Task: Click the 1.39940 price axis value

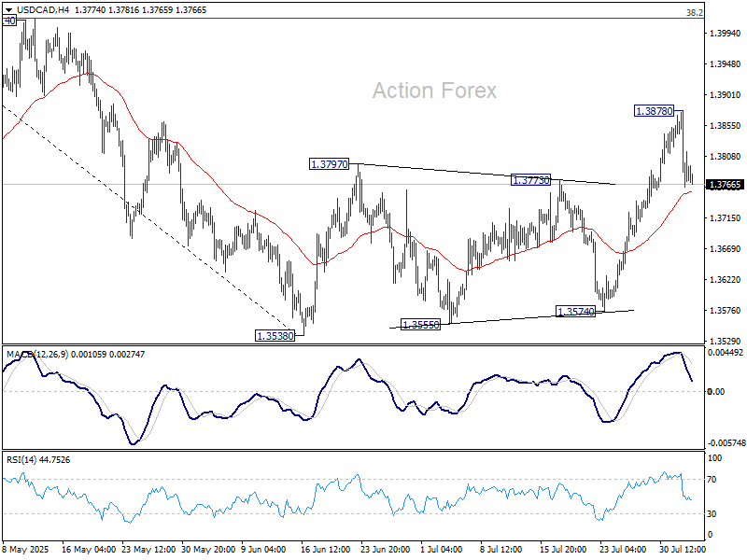Action: click(x=725, y=34)
